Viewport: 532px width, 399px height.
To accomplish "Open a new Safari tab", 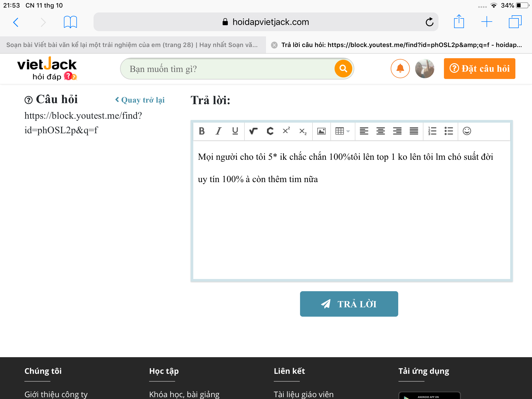I will coord(487,22).
